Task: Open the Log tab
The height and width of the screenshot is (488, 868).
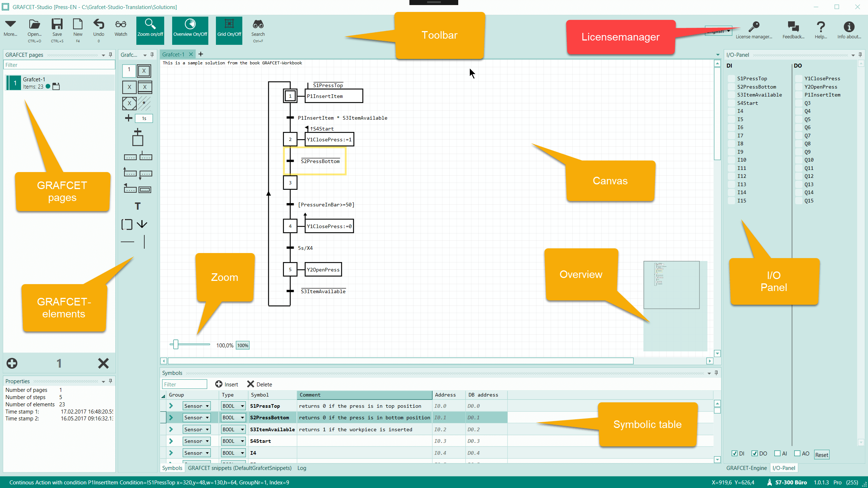Action: tap(302, 468)
